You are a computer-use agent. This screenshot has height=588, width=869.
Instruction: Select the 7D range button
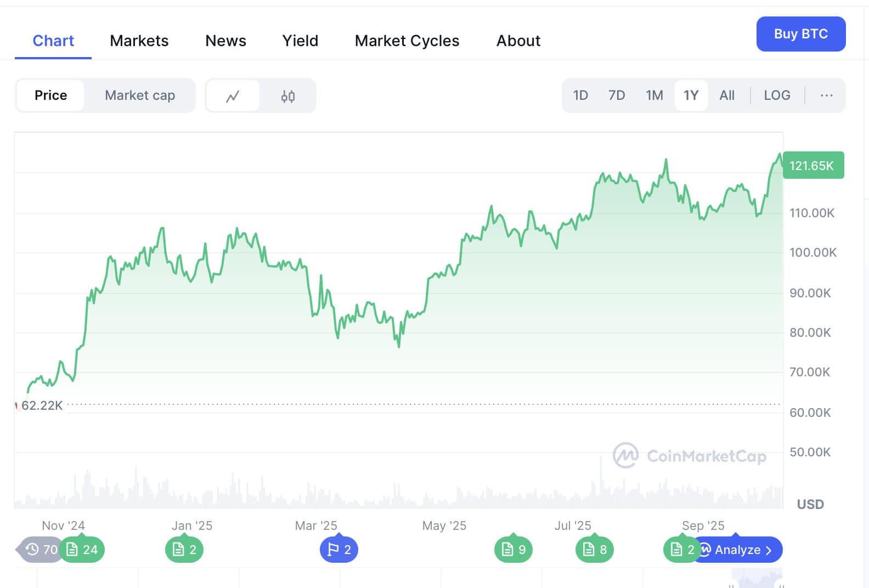coord(617,95)
